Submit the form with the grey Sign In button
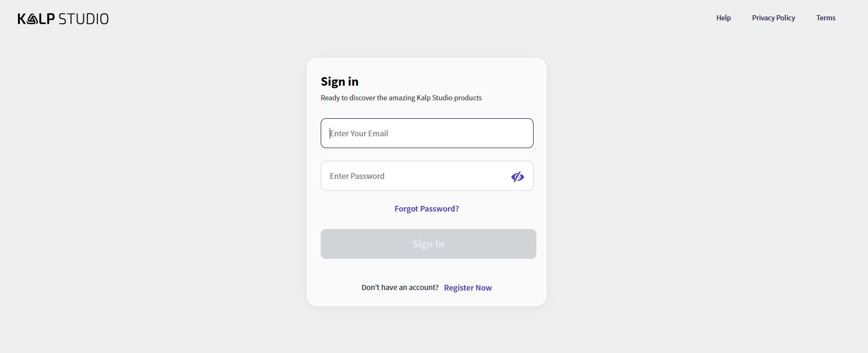The image size is (868, 353). pyautogui.click(x=428, y=244)
